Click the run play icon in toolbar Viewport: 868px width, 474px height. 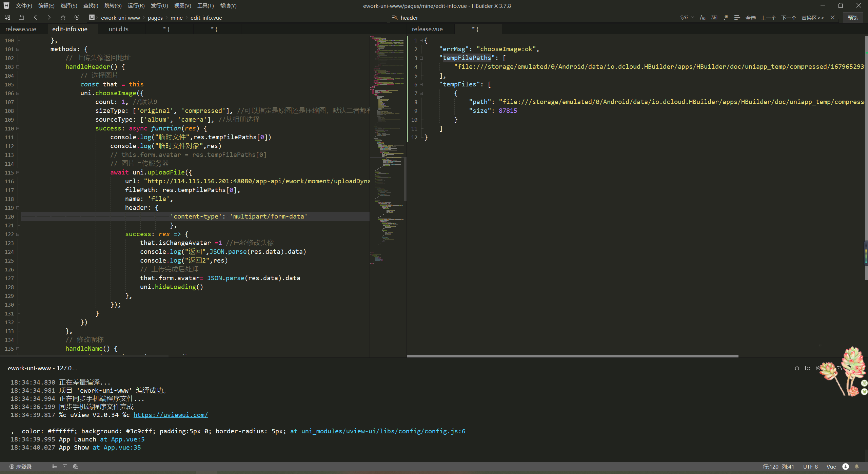pyautogui.click(x=77, y=17)
